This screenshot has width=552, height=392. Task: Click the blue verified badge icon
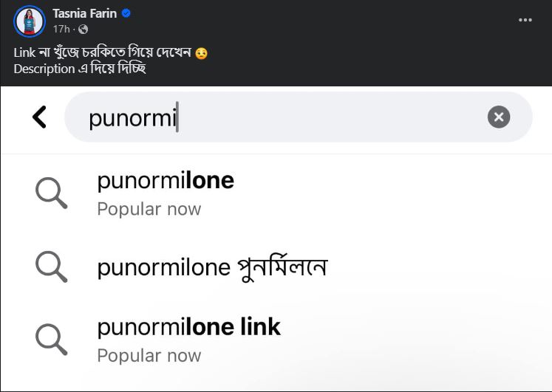click(x=126, y=13)
